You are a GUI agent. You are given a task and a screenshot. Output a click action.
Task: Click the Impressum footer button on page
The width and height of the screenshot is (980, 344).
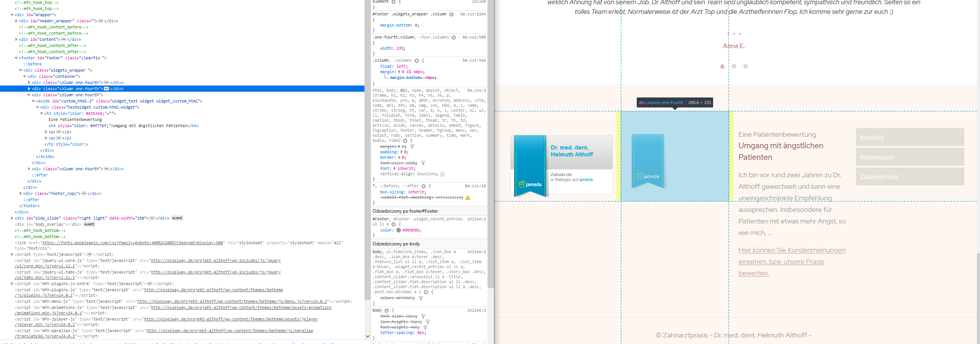(x=910, y=157)
